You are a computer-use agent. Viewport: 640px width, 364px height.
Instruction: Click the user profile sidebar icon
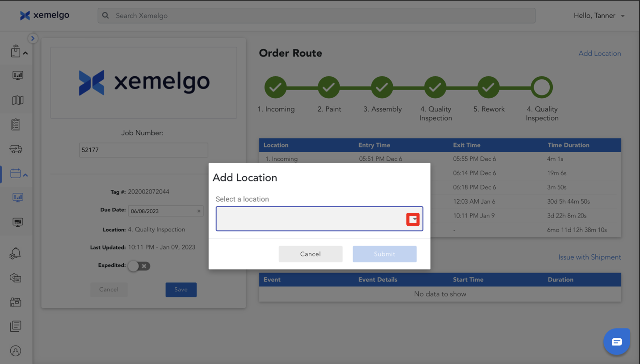point(16,351)
